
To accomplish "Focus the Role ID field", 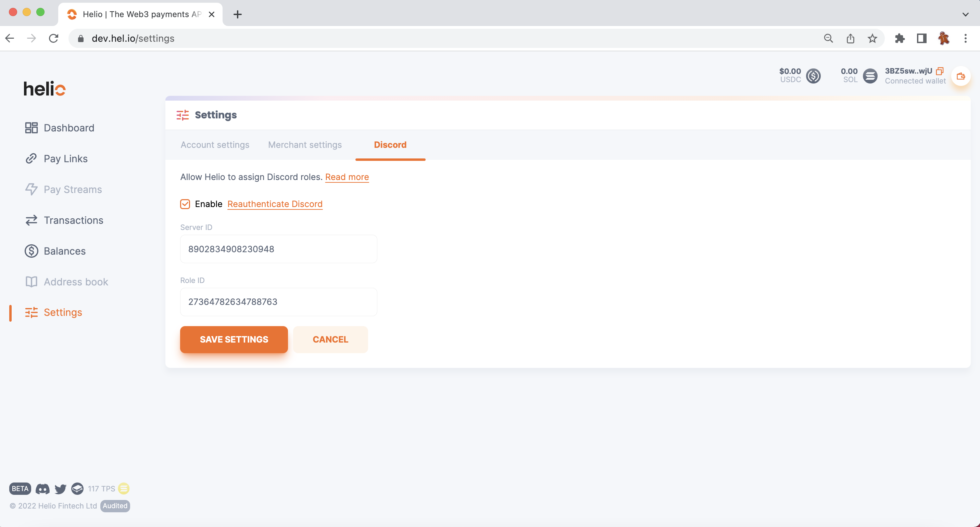I will [278, 302].
